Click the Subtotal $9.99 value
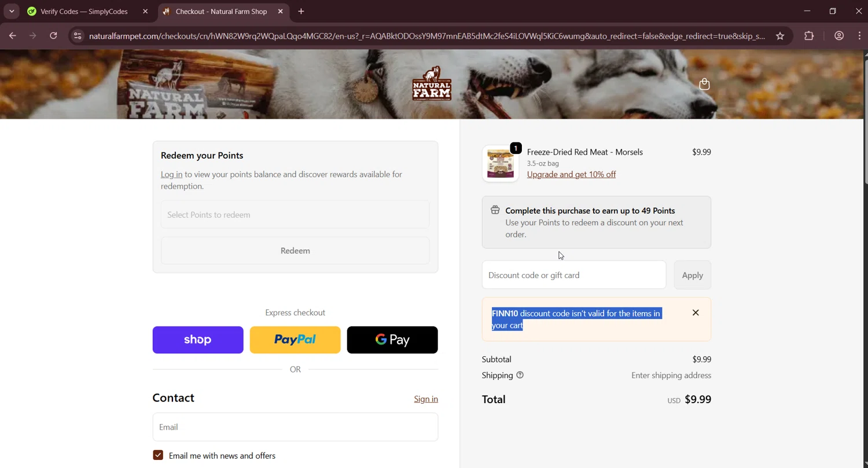868x468 pixels. [702, 360]
